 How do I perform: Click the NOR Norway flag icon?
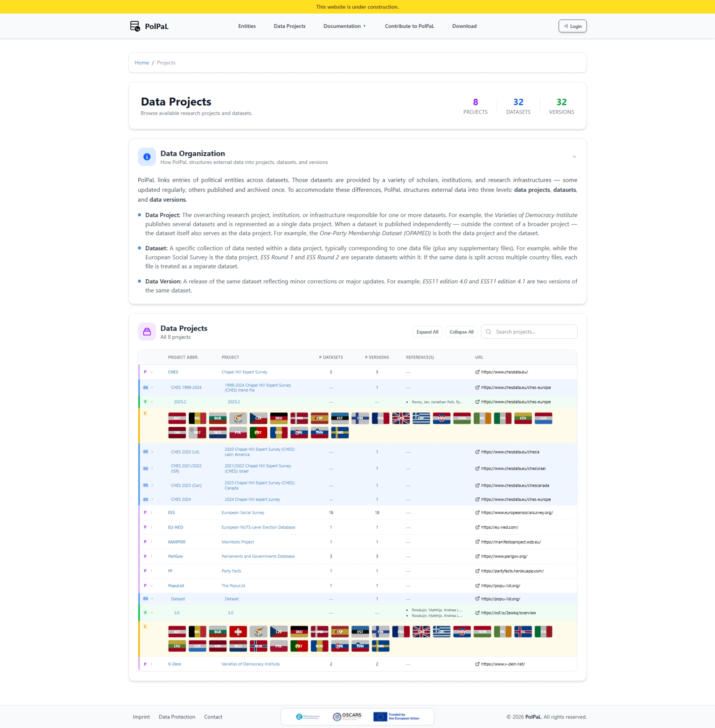pyautogui.click(x=258, y=646)
